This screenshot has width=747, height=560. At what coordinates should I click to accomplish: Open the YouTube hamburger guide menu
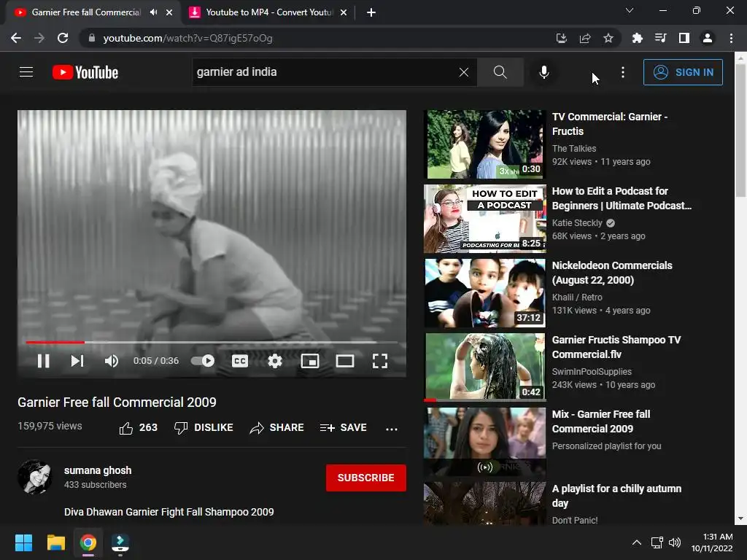pos(26,72)
